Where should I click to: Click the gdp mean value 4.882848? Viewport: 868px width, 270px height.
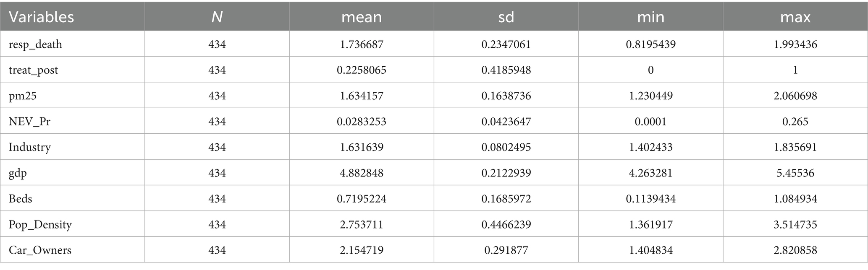click(361, 173)
